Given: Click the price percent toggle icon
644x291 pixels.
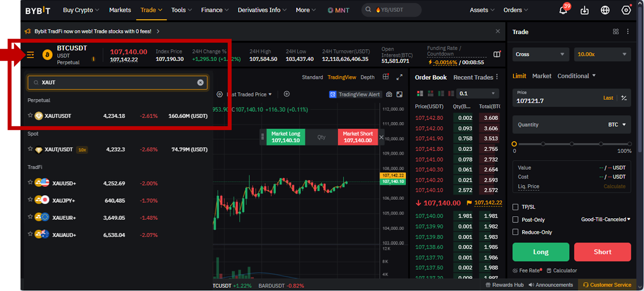Looking at the screenshot, I should 624,98.
